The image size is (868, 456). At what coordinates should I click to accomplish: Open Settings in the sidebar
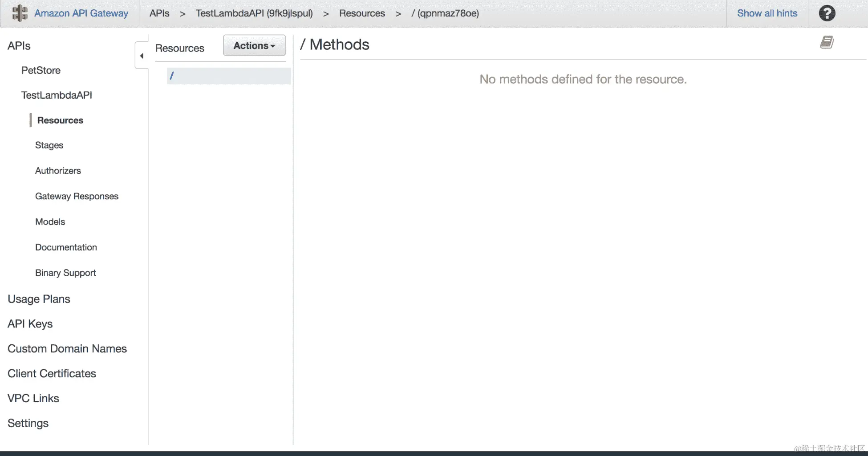(28, 423)
